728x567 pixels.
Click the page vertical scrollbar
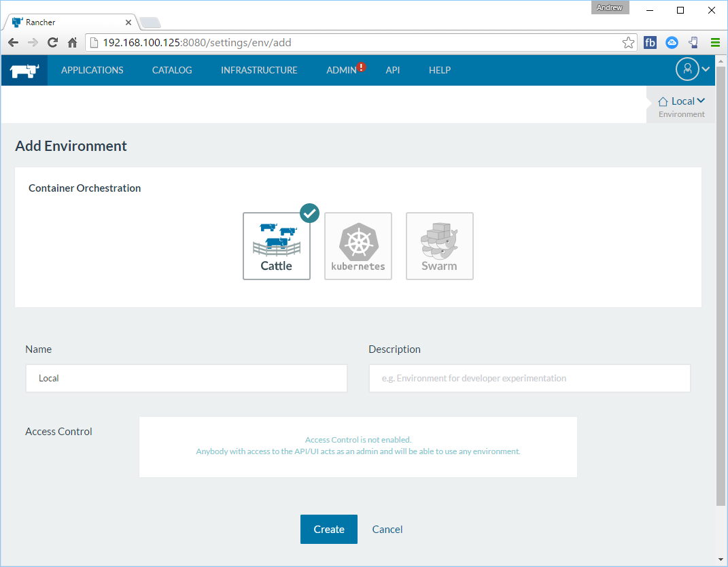tap(721, 306)
